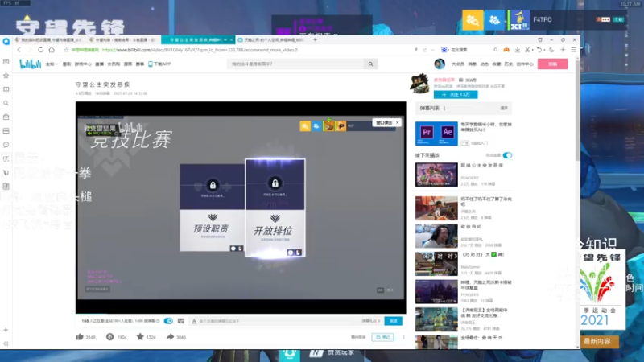Enable night mode with the moon icon

[x=551, y=50]
